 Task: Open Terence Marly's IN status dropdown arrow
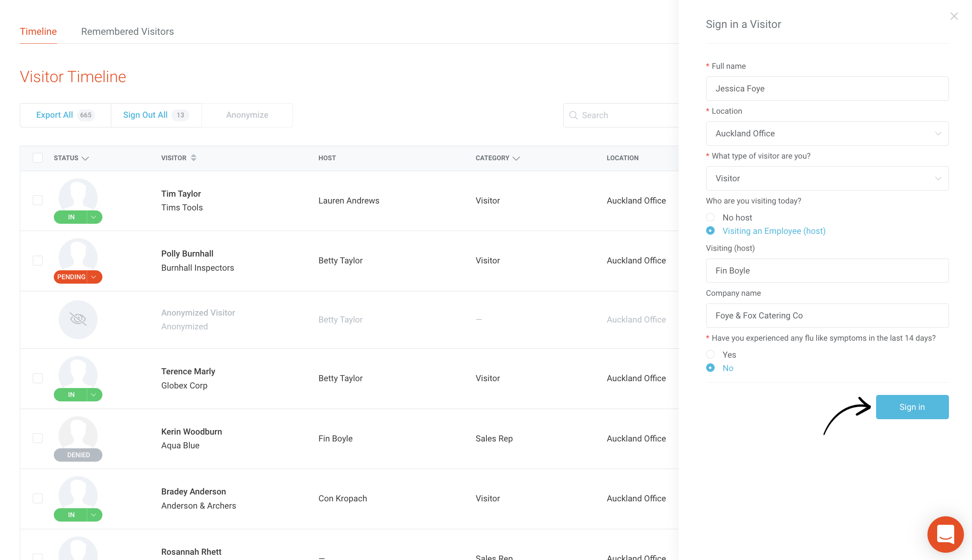pos(94,395)
